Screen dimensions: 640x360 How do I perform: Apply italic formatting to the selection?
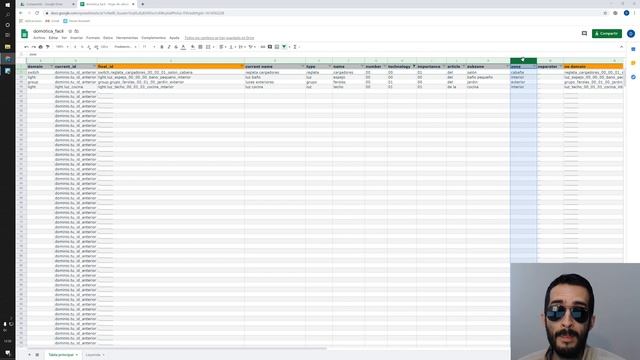coord(169,47)
